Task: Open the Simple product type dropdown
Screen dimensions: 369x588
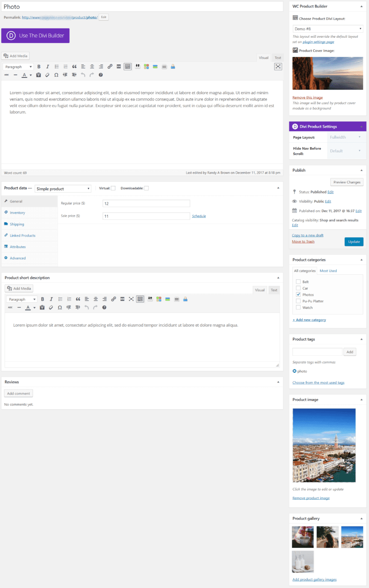Action: pos(63,188)
